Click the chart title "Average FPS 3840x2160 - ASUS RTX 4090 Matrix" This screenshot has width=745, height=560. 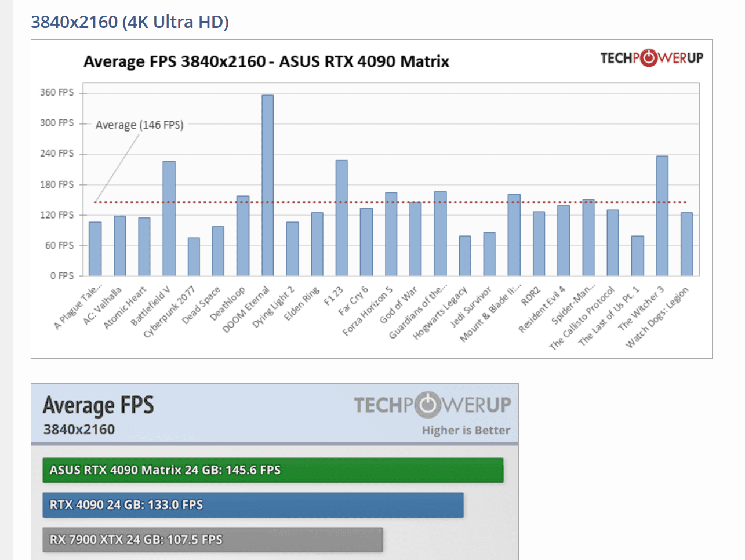tap(266, 61)
